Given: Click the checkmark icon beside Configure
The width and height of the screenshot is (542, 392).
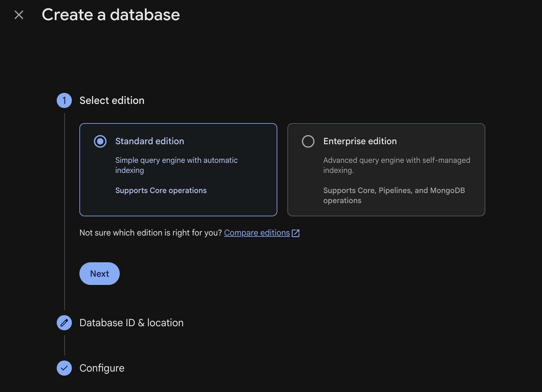Looking at the screenshot, I should (64, 368).
